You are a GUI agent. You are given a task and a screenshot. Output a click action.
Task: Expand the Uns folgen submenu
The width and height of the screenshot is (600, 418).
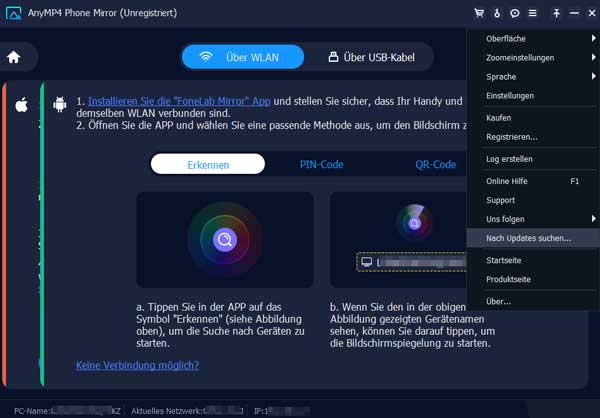[x=533, y=219]
